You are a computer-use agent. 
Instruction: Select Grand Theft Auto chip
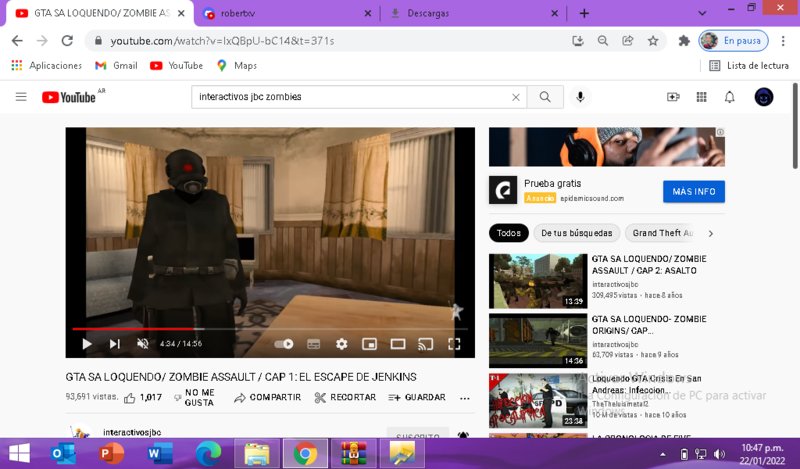[x=662, y=233]
